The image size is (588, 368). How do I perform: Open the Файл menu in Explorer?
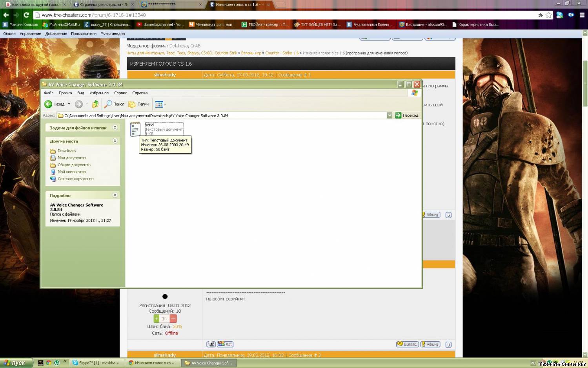[x=49, y=93]
